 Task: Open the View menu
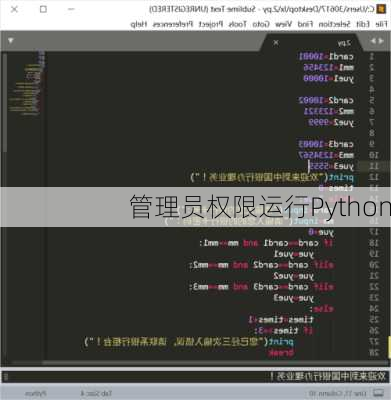[x=283, y=24]
